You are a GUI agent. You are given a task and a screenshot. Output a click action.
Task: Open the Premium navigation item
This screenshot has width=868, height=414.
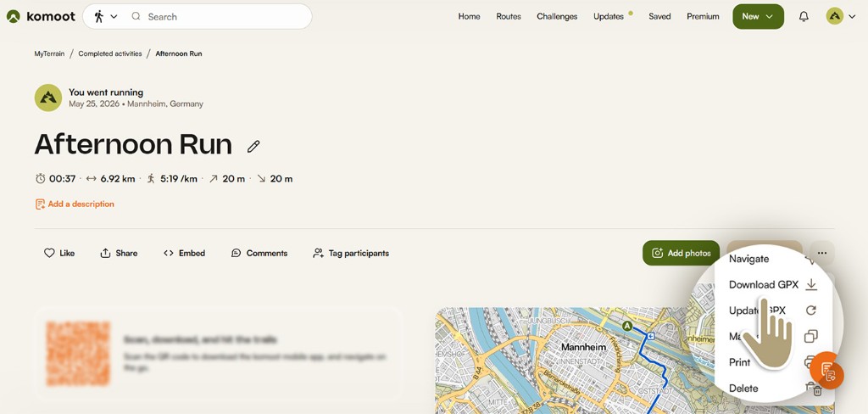pos(703,17)
